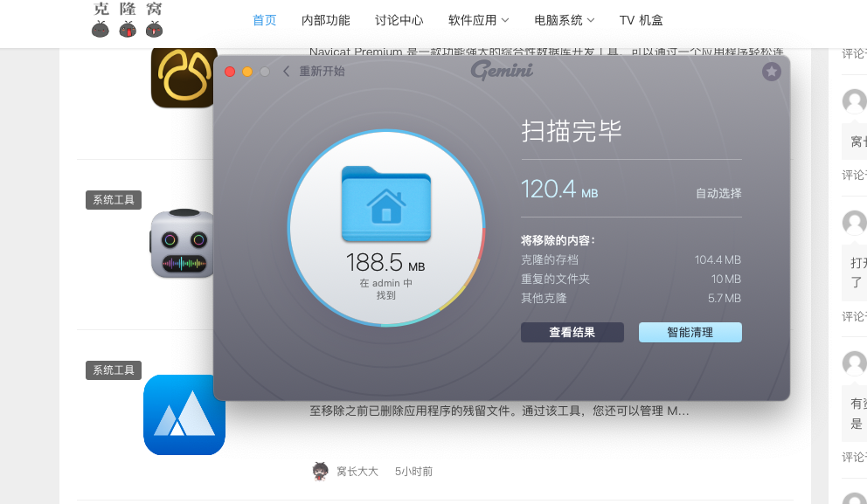867x504 pixels.
Task: Select the 重复的文件夹 row
Action: click(x=631, y=280)
